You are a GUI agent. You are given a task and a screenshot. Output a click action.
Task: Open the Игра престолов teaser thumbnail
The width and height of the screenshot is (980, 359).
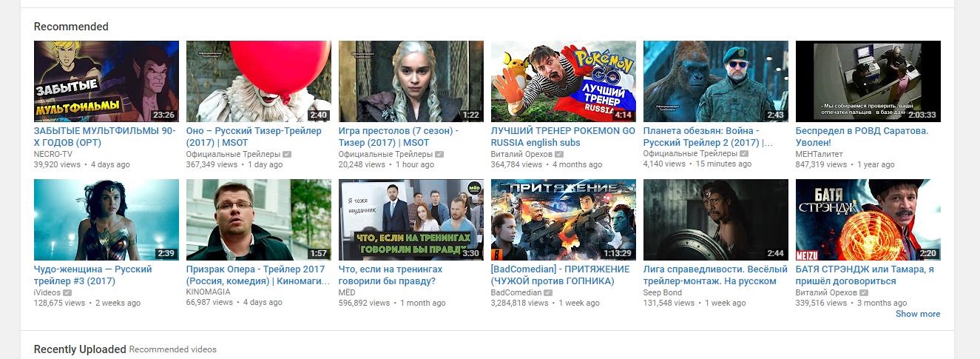point(411,81)
